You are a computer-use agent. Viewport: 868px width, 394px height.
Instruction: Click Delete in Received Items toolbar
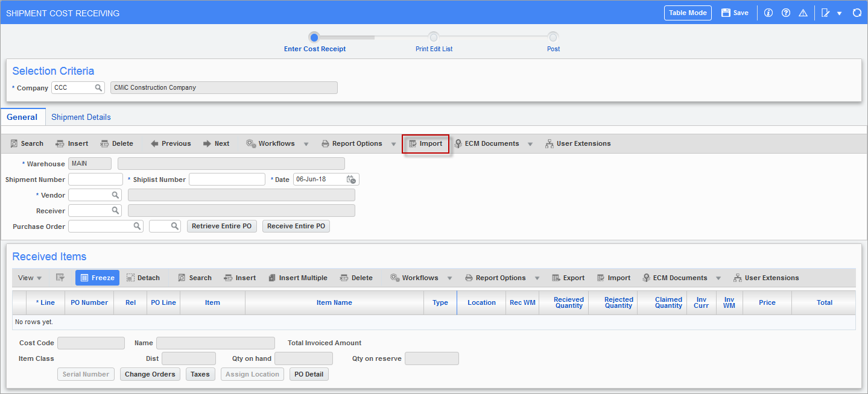pyautogui.click(x=356, y=278)
